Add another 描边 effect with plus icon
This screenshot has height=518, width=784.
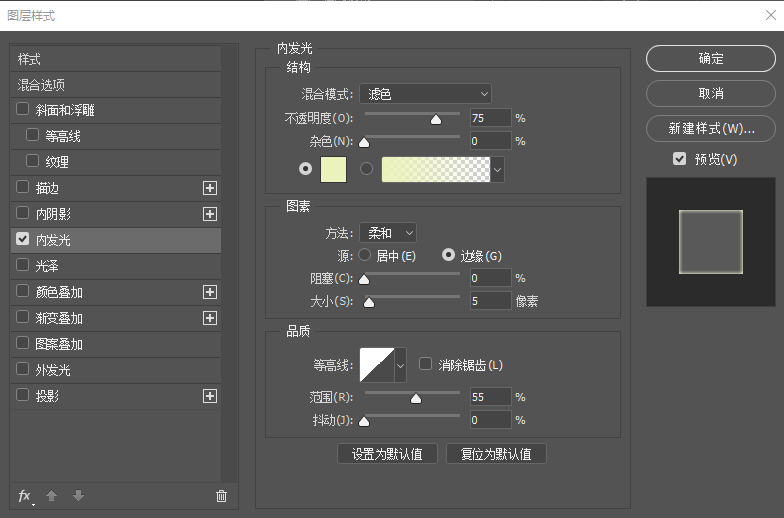click(210, 188)
